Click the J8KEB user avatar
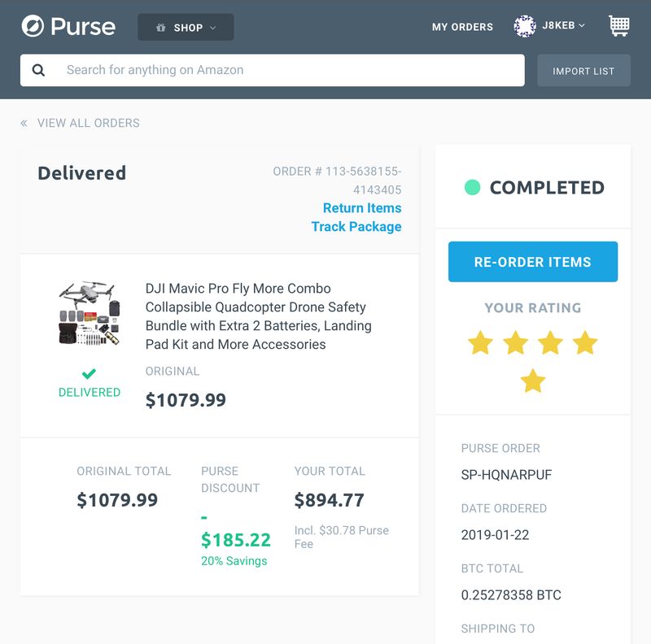651x644 pixels. (x=525, y=26)
